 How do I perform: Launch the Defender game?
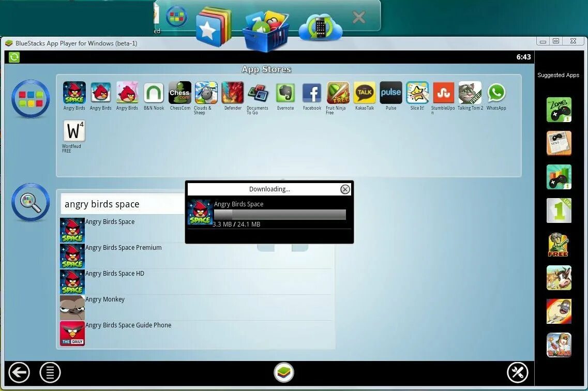point(233,93)
